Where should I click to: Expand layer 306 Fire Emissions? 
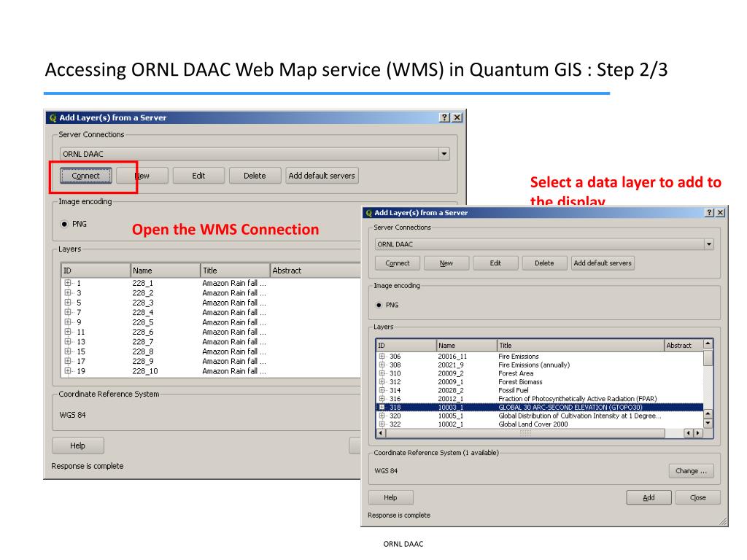[x=382, y=356]
